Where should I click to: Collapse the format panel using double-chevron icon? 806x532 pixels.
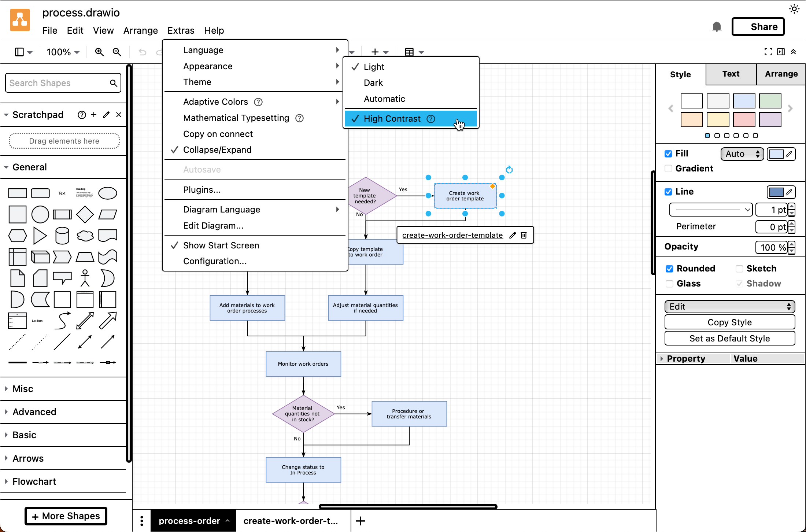tap(794, 52)
